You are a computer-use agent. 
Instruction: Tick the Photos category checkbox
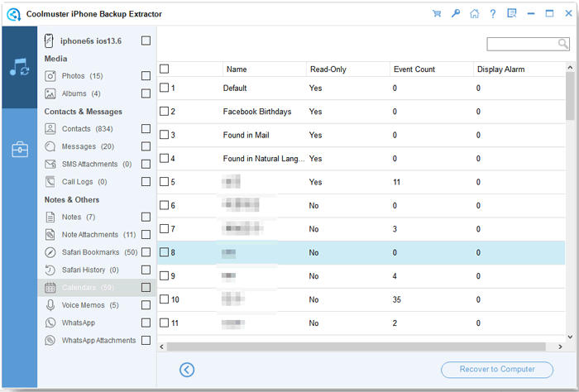146,75
